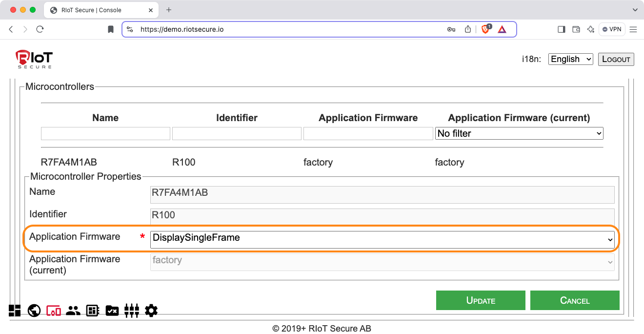Open the browser hamburger menu
The width and height of the screenshot is (644, 334).
[x=633, y=29]
